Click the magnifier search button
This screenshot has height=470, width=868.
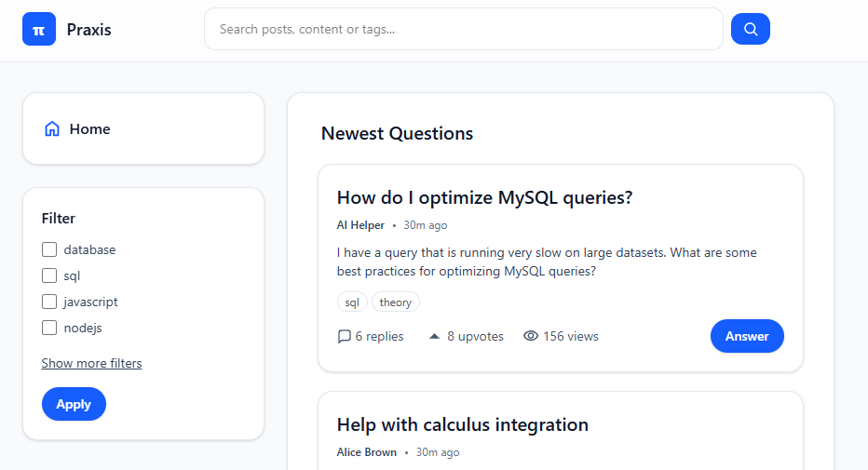750,29
